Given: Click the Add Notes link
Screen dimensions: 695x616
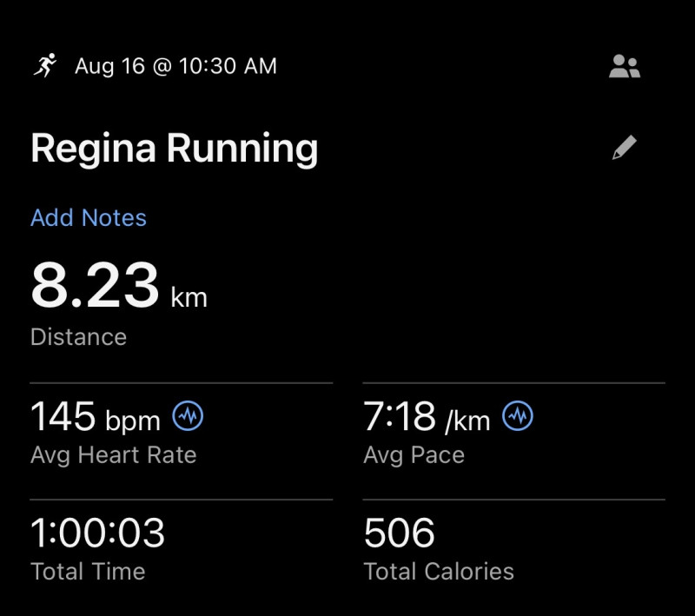Looking at the screenshot, I should click(x=89, y=217).
